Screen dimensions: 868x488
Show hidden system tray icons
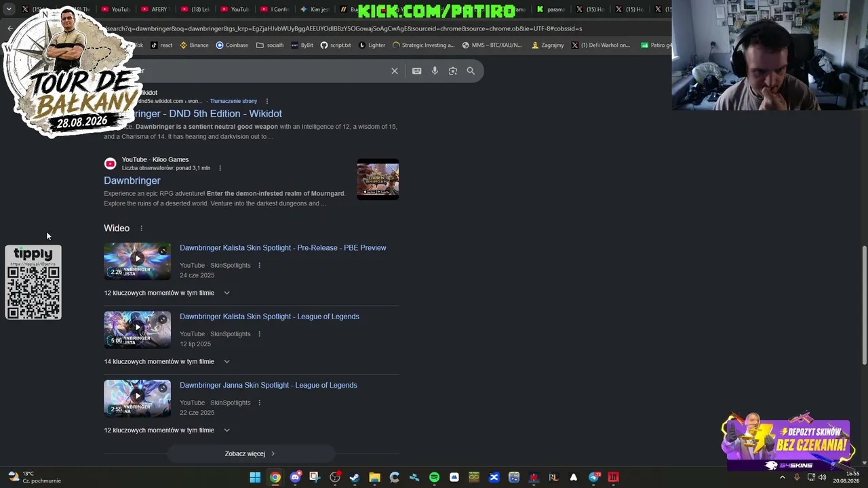(782, 477)
